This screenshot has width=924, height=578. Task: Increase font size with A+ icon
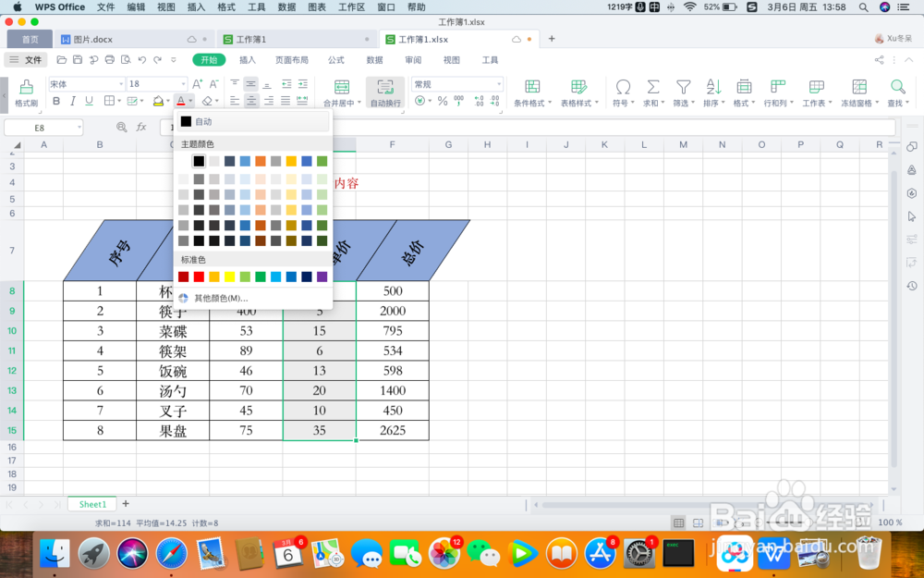pyautogui.click(x=198, y=84)
